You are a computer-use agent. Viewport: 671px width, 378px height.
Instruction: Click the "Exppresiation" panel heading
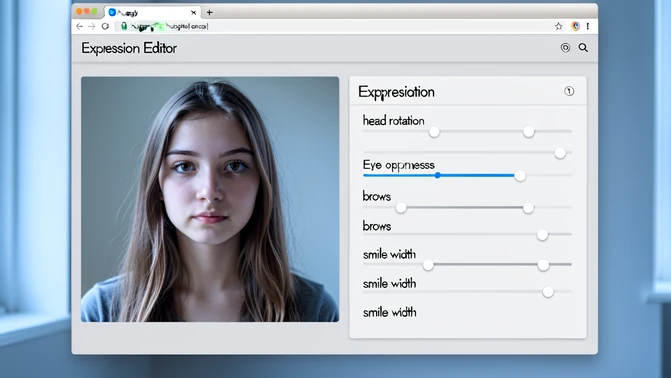[x=396, y=92]
